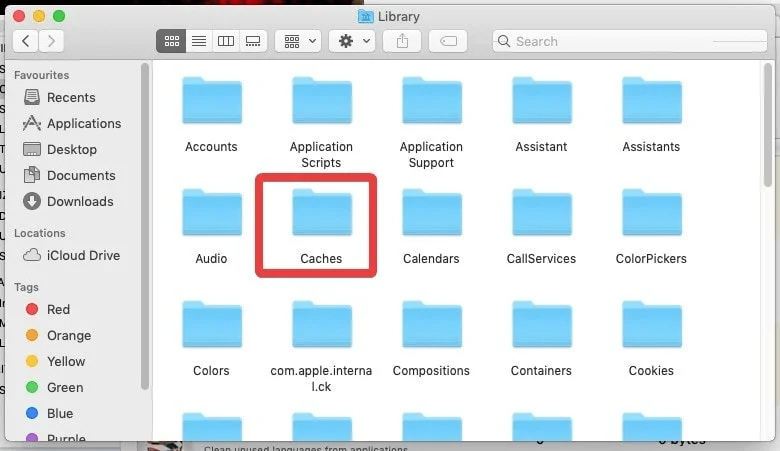
Task: Filter by the Red tag
Action: (x=58, y=309)
